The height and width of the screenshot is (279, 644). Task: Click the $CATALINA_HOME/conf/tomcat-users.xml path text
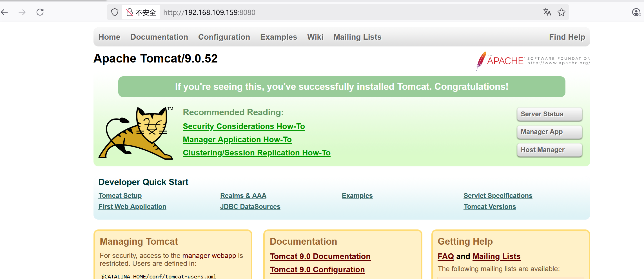[x=159, y=276]
